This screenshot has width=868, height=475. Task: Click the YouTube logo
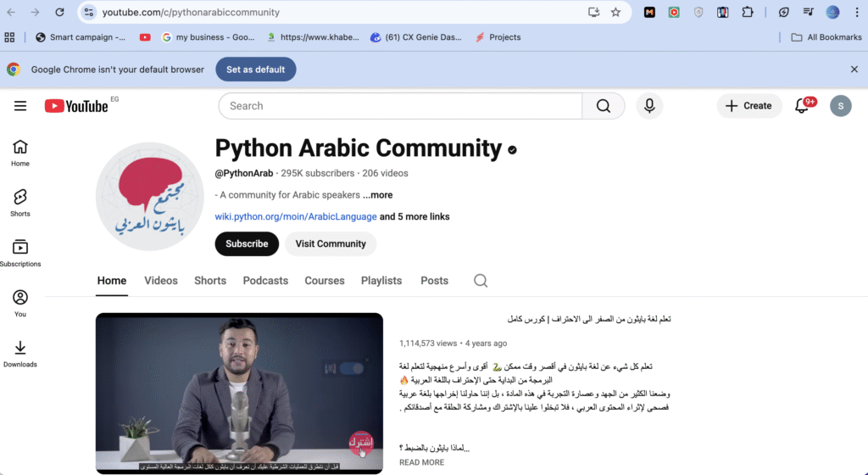(77, 106)
